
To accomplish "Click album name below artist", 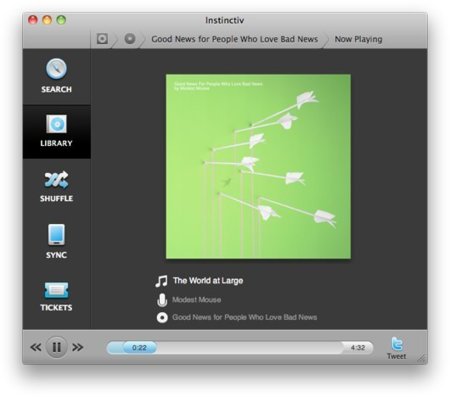I will point(245,317).
